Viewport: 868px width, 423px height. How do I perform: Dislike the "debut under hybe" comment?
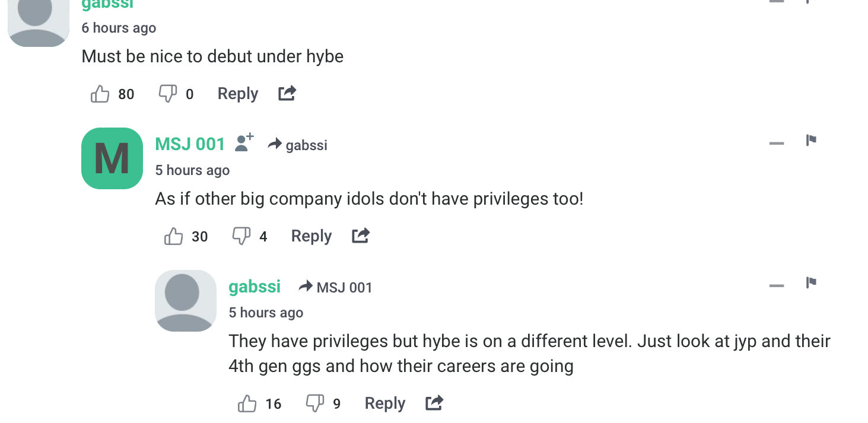167,94
